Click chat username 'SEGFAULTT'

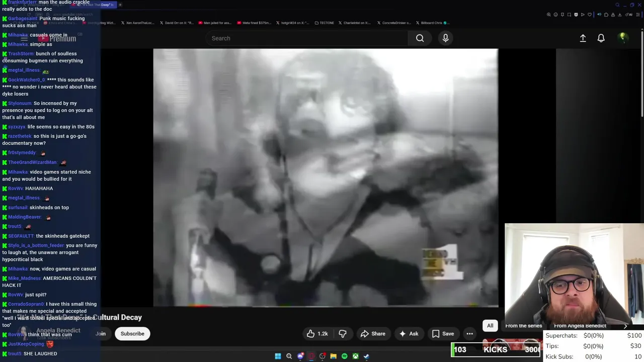21,236
